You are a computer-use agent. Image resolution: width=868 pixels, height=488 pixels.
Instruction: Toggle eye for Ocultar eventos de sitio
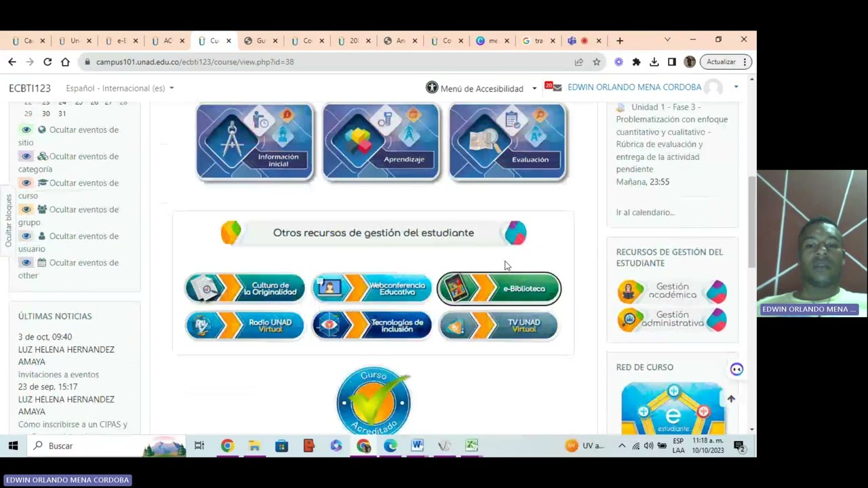(26, 129)
